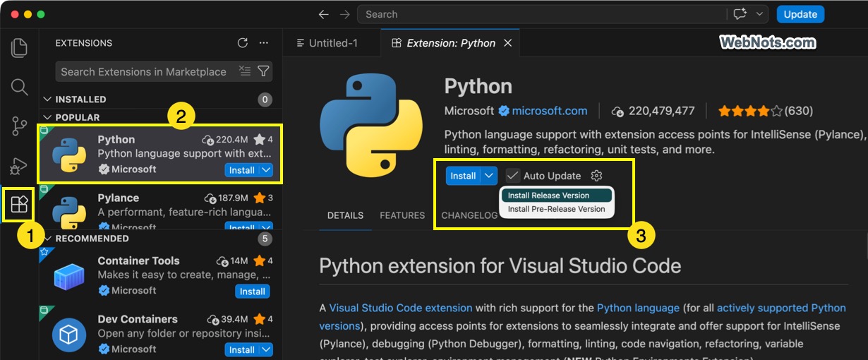The height and width of the screenshot is (360, 868).
Task: Go forward with the right arrow
Action: tap(344, 14)
